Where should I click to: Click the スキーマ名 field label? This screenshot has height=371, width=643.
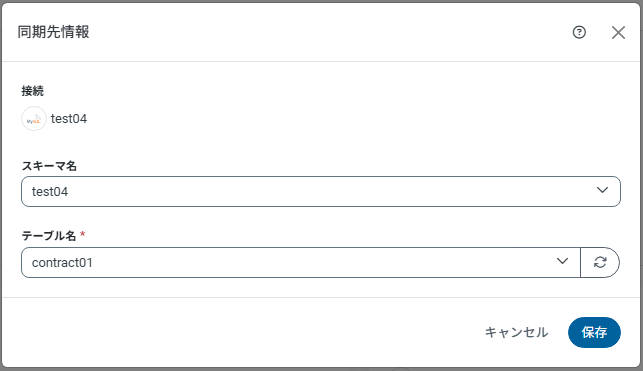(x=49, y=166)
